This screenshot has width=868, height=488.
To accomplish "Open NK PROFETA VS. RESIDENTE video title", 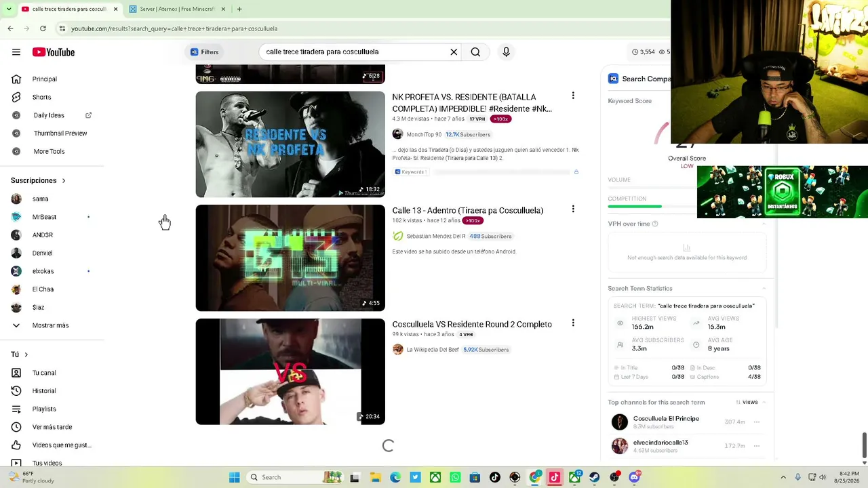I will tap(472, 102).
